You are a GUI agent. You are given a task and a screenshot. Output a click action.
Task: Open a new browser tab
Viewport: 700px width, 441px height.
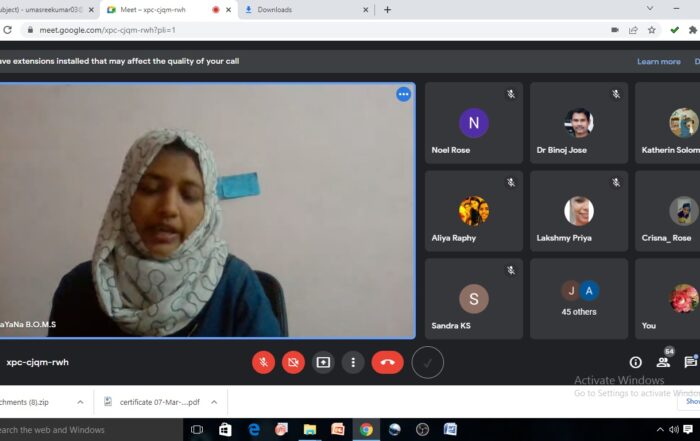pos(388,9)
